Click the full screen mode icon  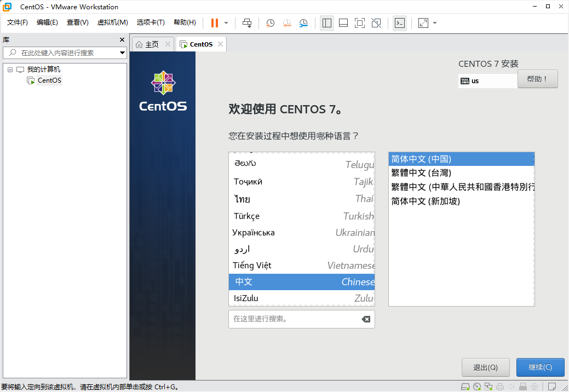(360, 23)
